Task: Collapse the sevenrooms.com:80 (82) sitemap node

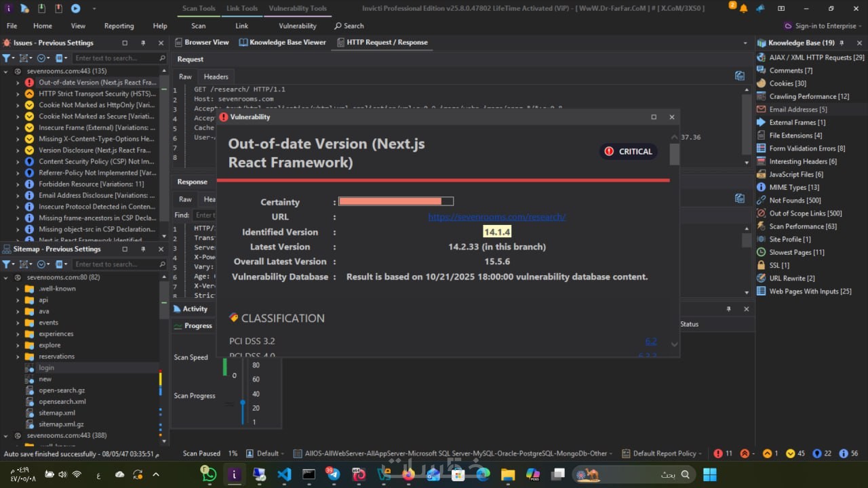Action: click(x=7, y=277)
